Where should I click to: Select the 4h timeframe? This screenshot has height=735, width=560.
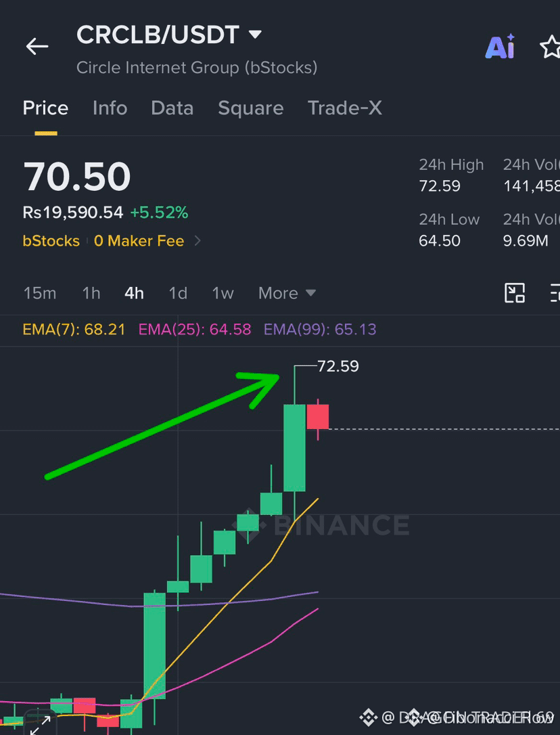click(x=134, y=294)
